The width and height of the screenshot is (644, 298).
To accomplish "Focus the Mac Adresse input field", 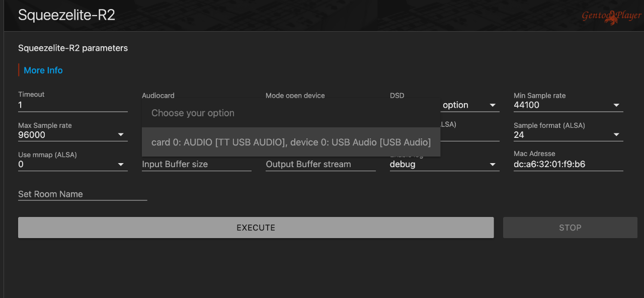I will tap(569, 165).
